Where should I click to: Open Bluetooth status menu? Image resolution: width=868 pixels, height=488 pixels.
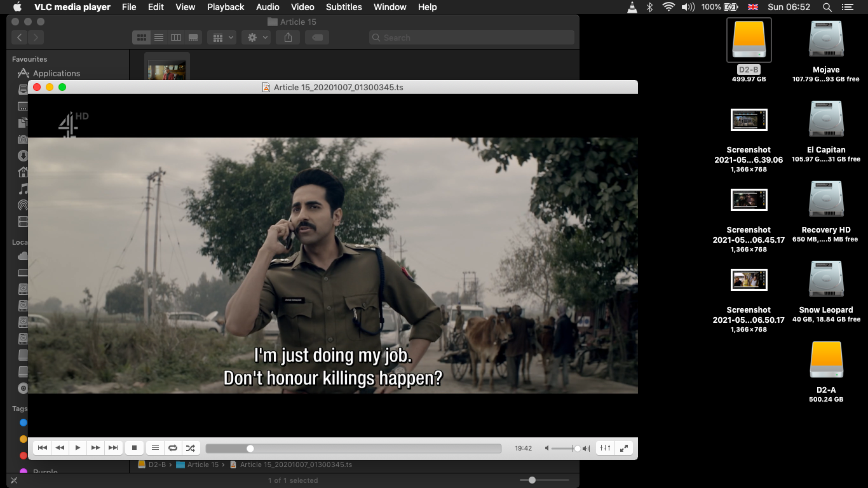(649, 7)
